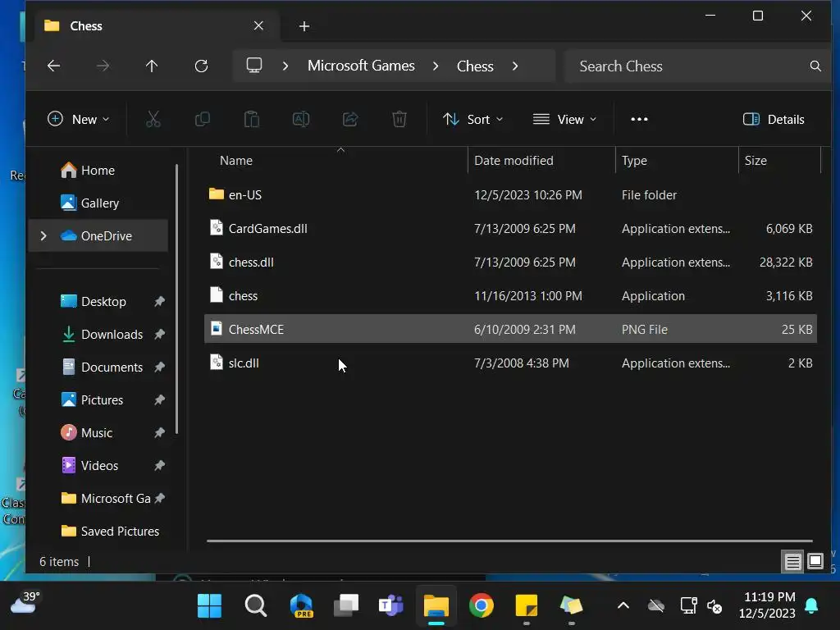
Task: Click This PC monitor icon in address bar
Action: coord(254,66)
